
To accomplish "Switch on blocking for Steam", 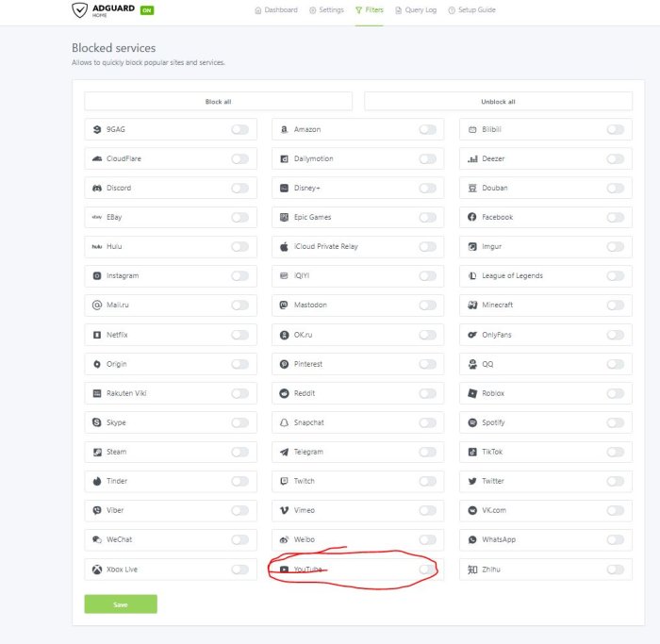I will (239, 452).
